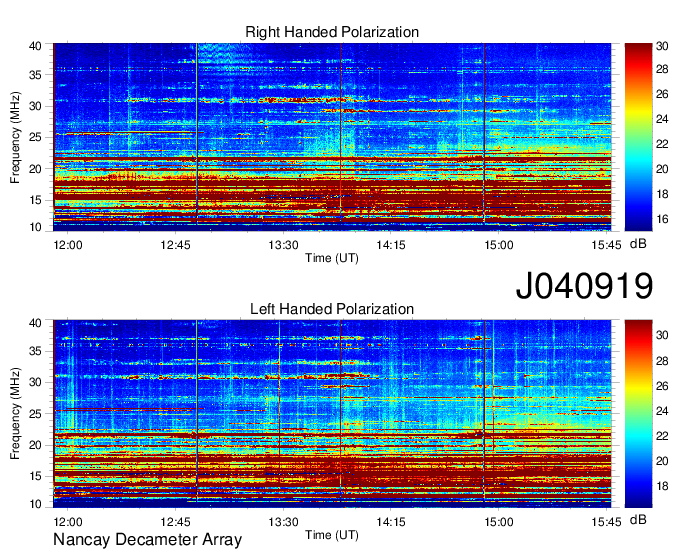The image size is (680, 552).
Task: Click the "30" frequency tick of Left Handed plot
Action: pos(35,382)
